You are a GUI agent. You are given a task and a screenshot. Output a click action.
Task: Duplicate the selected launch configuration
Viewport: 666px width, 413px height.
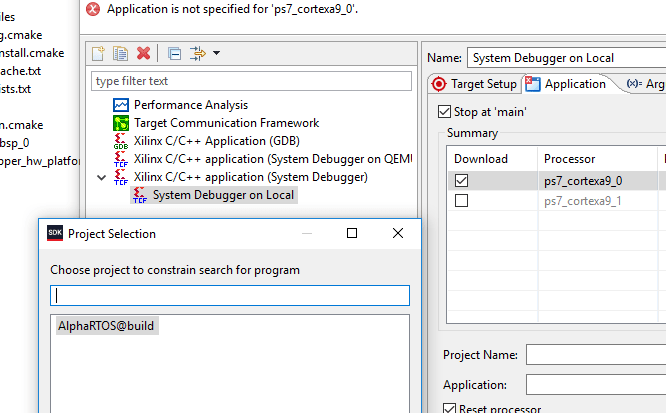point(121,53)
